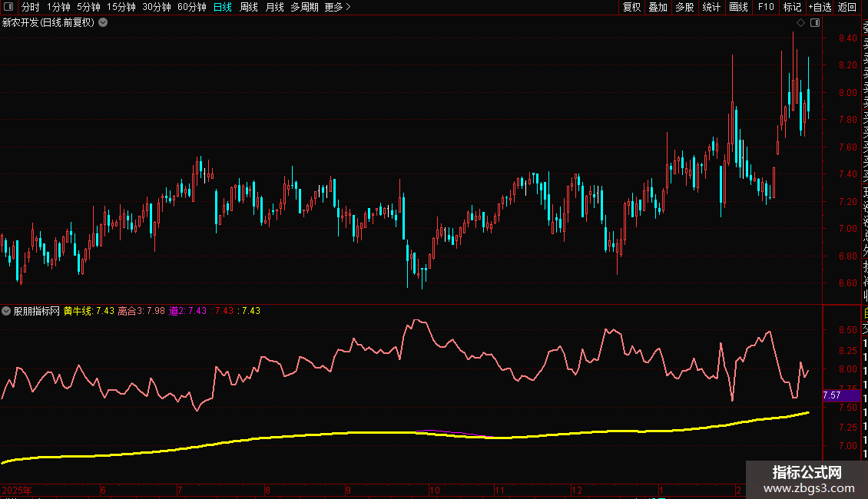The width and height of the screenshot is (868, 499).
Task: Toggle the 复权 price adjustment
Action: pyautogui.click(x=631, y=7)
